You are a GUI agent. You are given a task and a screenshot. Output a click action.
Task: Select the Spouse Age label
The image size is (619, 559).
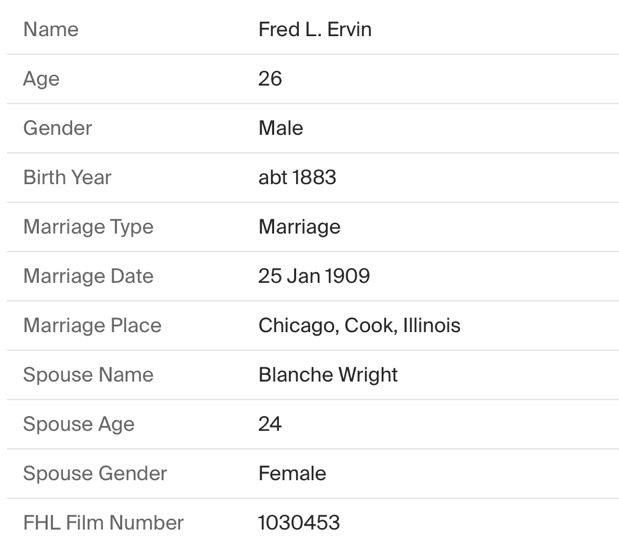coord(78,424)
